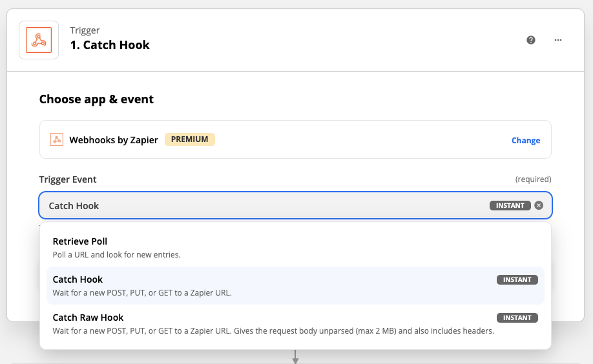593x364 pixels.
Task: Pick the Catch Raw Hook option
Action: point(88,318)
